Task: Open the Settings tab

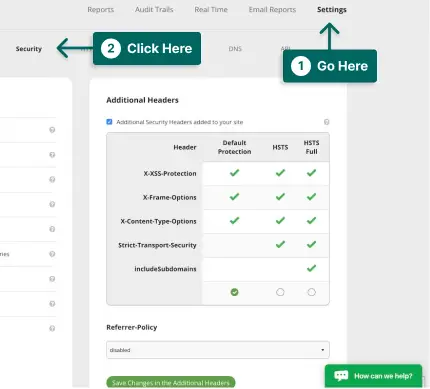Action: click(332, 10)
